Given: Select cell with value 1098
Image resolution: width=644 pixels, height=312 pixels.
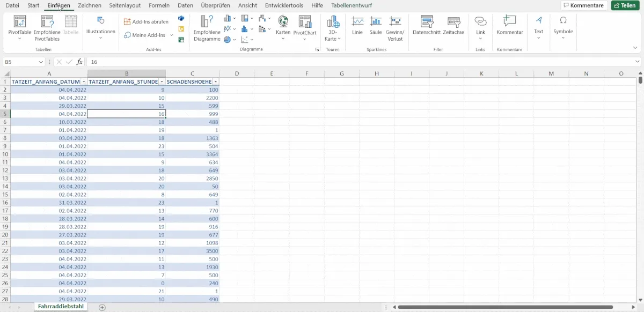Looking at the screenshot, I should (192, 243).
